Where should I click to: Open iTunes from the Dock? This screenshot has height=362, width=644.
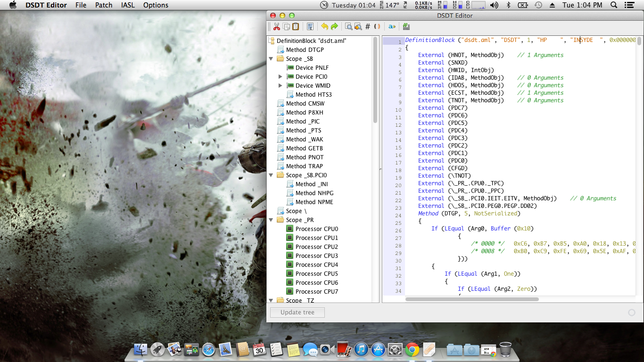pos(361,349)
